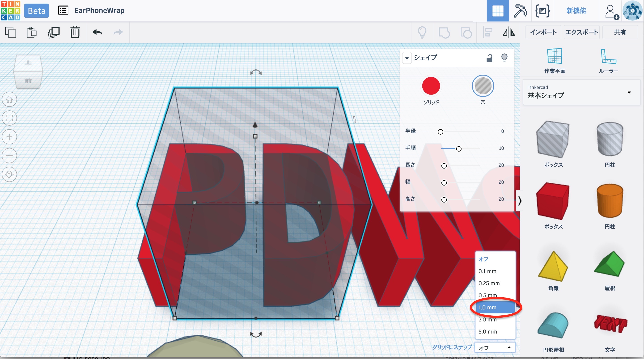This screenshot has height=359, width=644.
Task: Click the home view icon
Action: (x=9, y=99)
